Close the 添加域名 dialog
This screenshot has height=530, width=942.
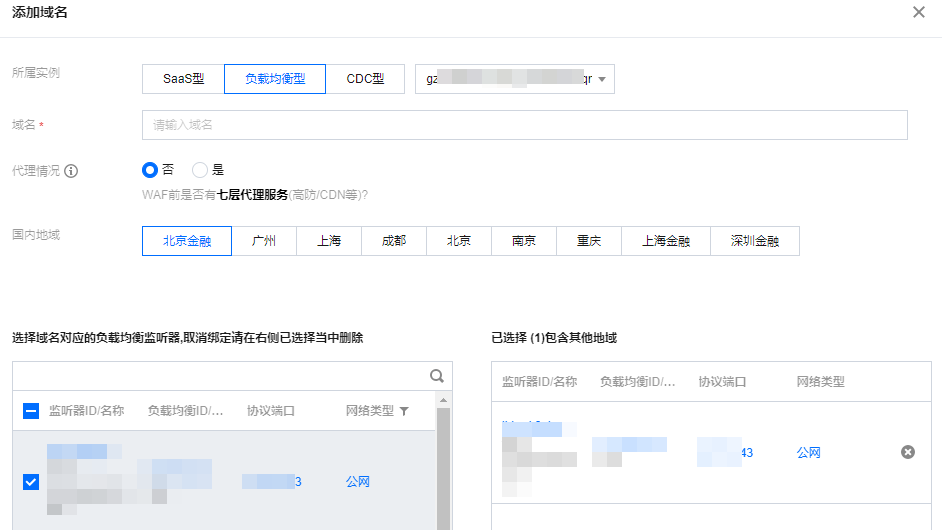[x=918, y=13]
